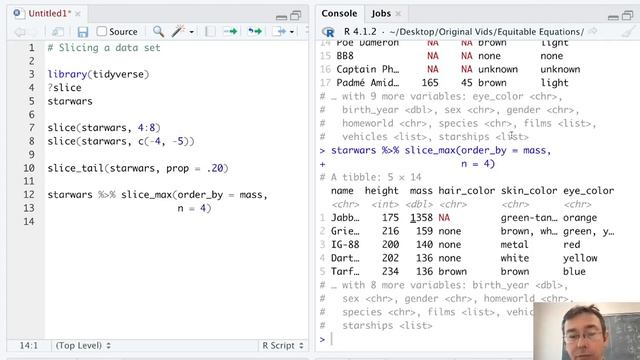The image size is (640, 360).
Task: Click 'starwars' on editor line 5
Action: pyautogui.click(x=70, y=101)
